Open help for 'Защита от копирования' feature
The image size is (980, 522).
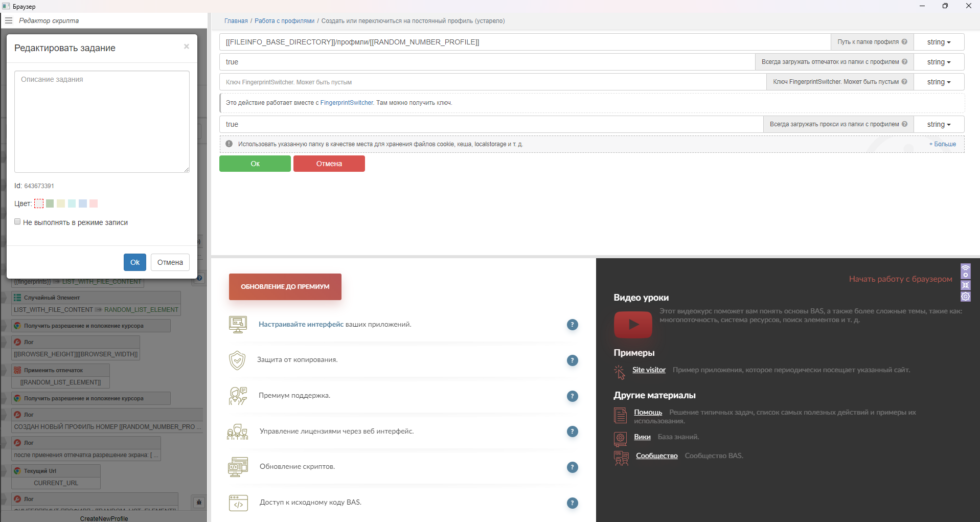pyautogui.click(x=572, y=360)
